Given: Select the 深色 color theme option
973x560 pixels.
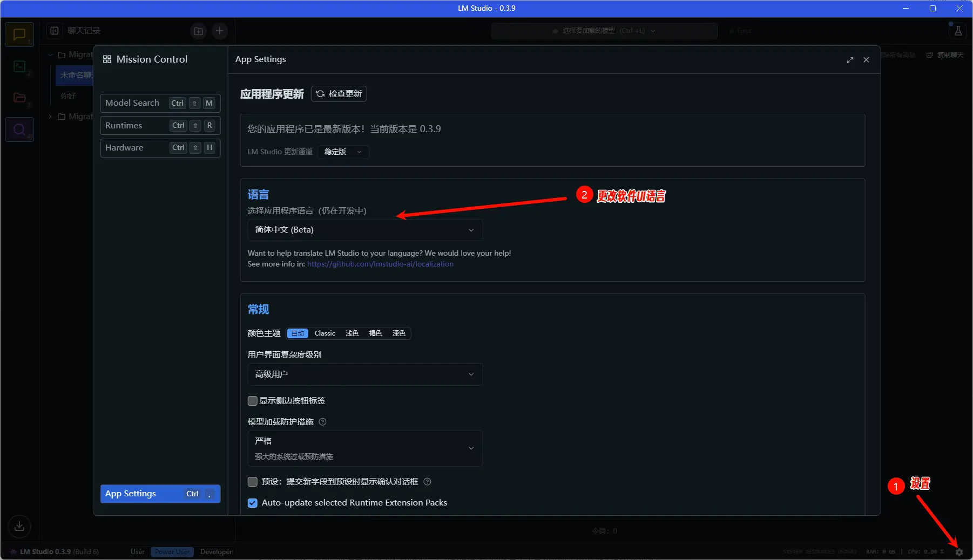Looking at the screenshot, I should 398,333.
